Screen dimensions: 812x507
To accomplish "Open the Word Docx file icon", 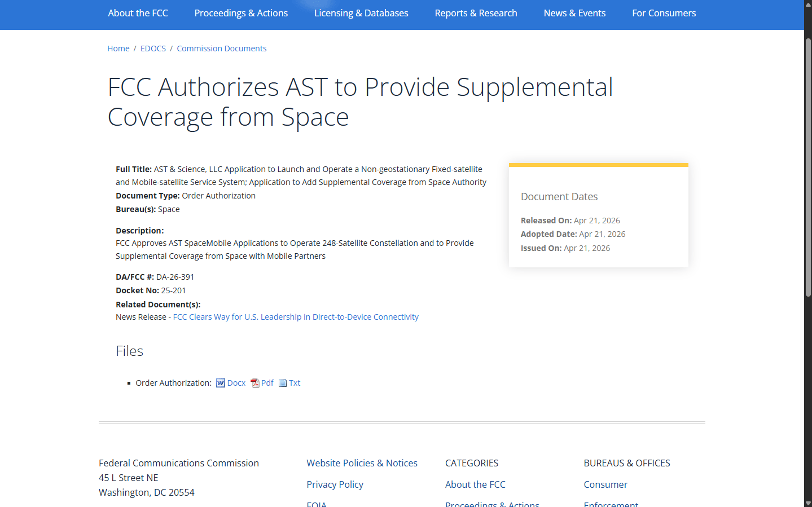I will (x=221, y=383).
